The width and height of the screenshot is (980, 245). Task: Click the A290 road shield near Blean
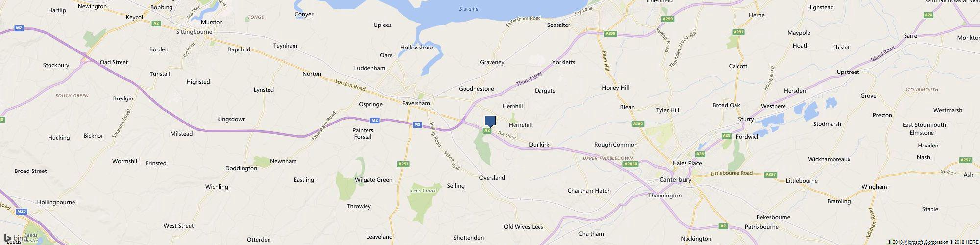coord(637,124)
